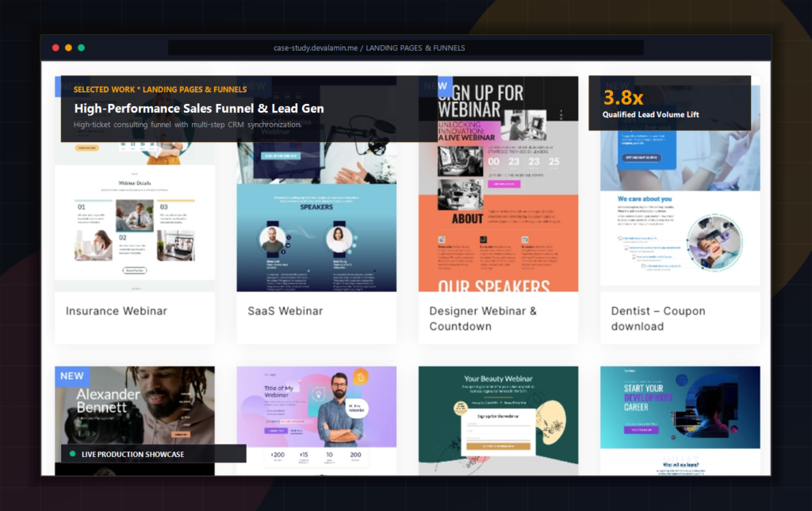
Task: Click the High-Performance Sales Funnel & Lead Gen heading
Action: [x=199, y=109]
